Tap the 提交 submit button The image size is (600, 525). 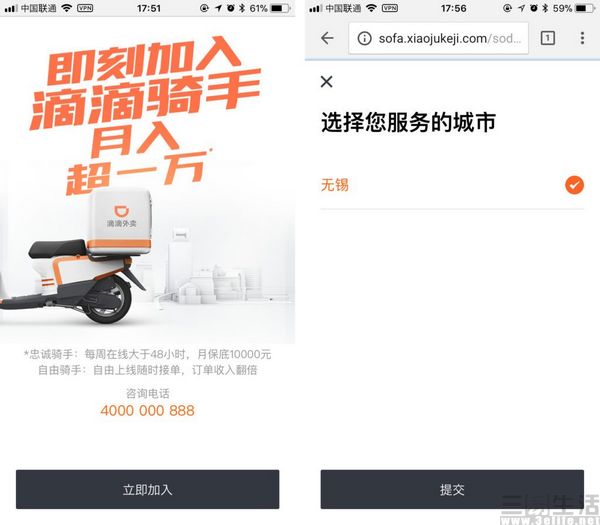[452, 489]
